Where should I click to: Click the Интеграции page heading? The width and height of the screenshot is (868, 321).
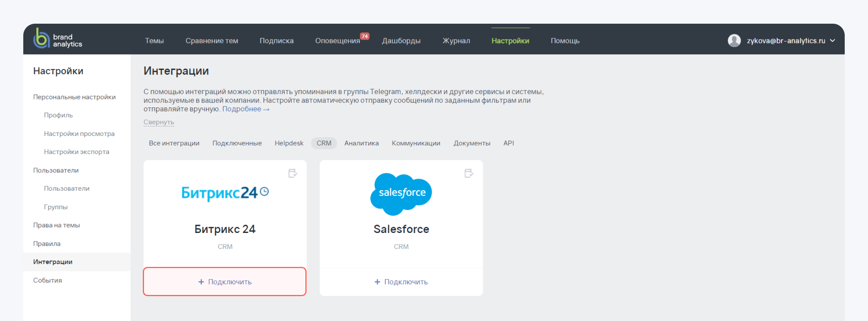pyautogui.click(x=176, y=71)
